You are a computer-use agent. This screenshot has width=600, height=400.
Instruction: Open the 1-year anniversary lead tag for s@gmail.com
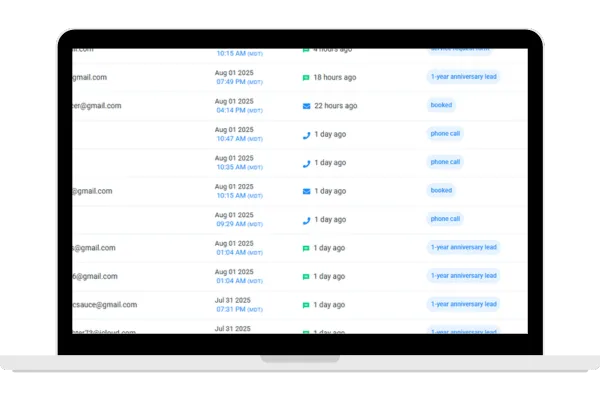(463, 247)
